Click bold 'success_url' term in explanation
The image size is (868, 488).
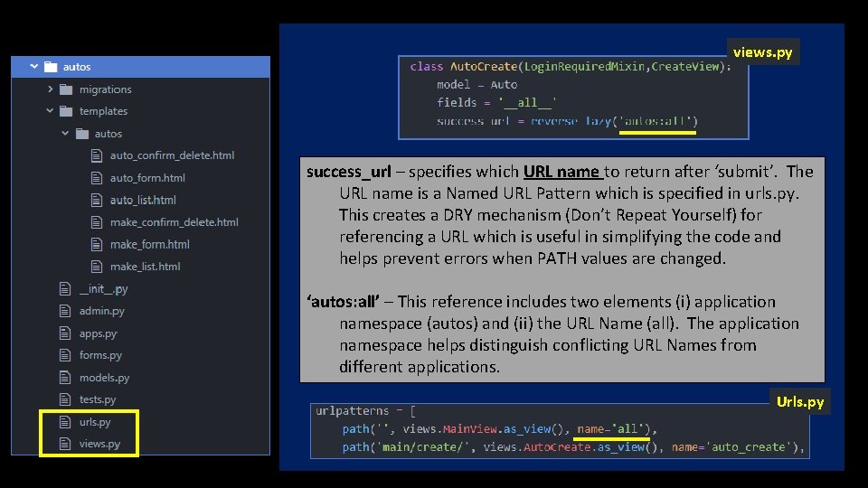(349, 172)
